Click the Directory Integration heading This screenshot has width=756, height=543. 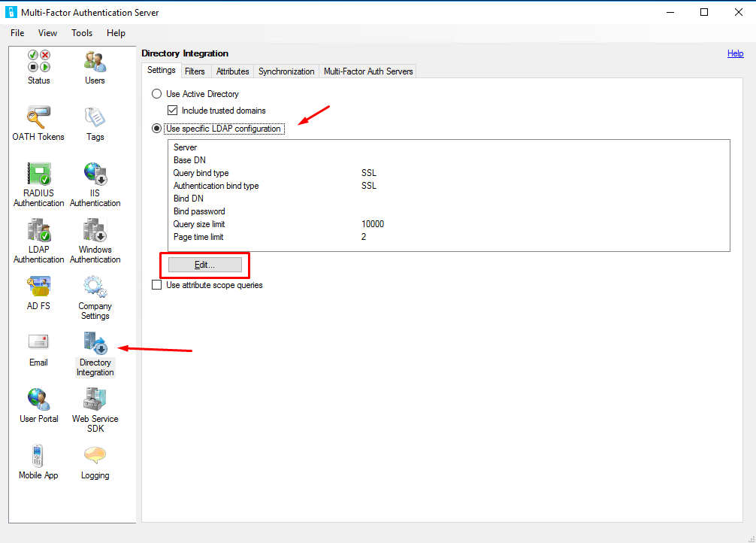185,53
